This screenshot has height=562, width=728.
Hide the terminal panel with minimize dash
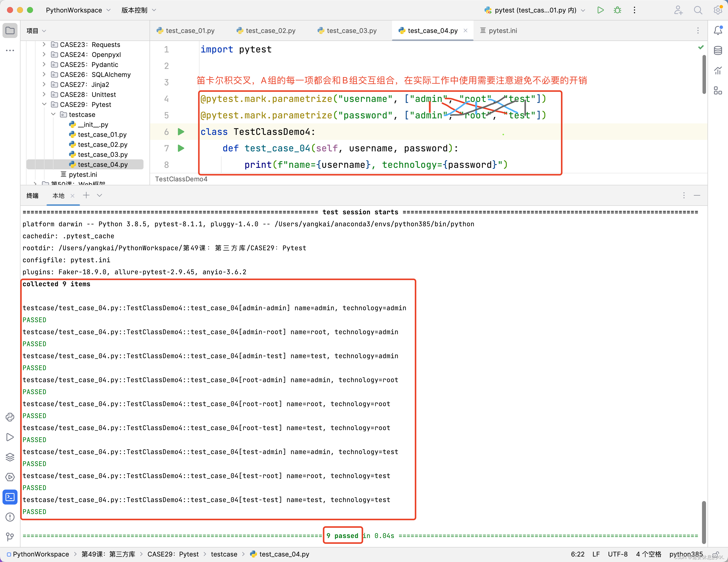pos(697,195)
